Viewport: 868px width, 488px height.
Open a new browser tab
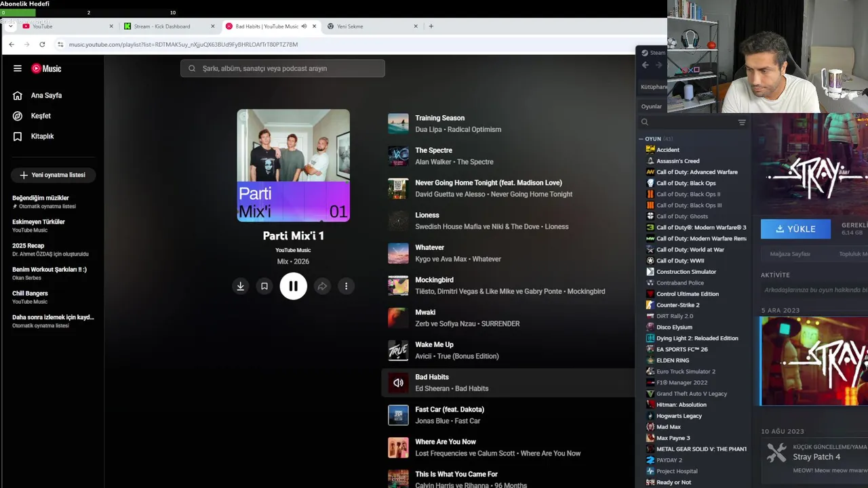[x=431, y=26]
